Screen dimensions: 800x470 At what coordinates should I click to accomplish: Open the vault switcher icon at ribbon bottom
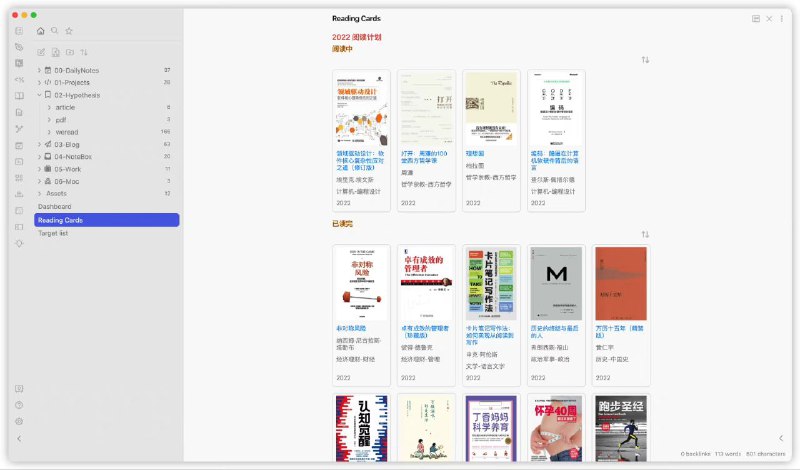click(19, 389)
